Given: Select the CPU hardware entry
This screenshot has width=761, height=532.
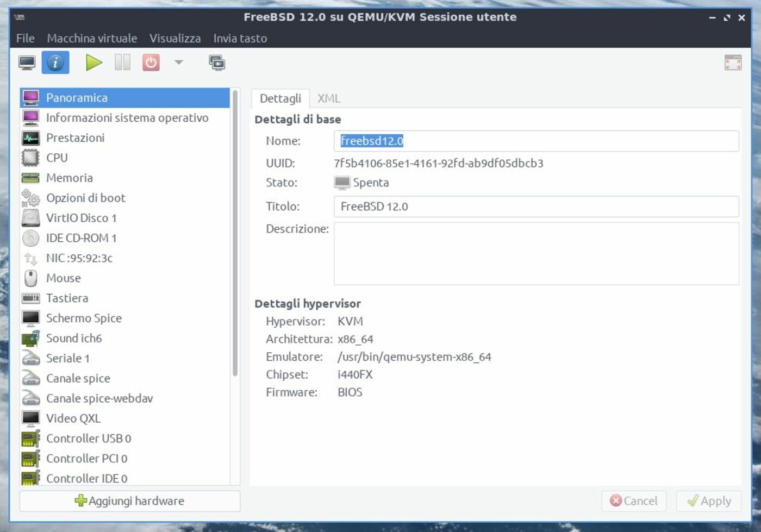Looking at the screenshot, I should 57,158.
